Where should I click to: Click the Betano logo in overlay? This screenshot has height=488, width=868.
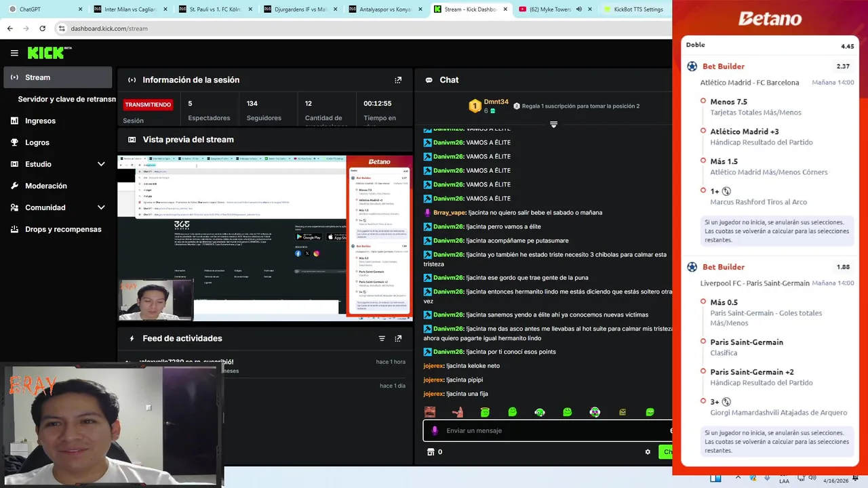[770, 19]
